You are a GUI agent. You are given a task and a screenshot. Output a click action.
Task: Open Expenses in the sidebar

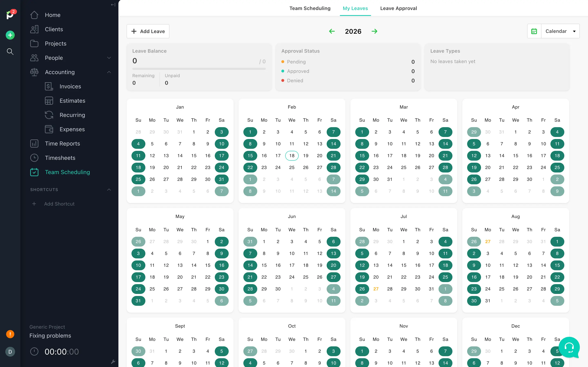pyautogui.click(x=72, y=129)
